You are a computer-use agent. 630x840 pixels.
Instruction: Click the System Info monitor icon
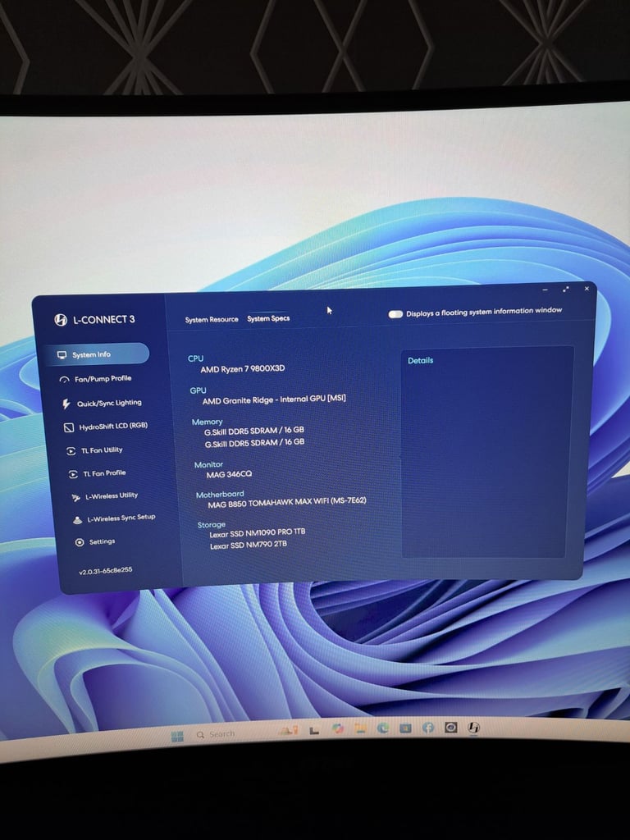coord(62,354)
